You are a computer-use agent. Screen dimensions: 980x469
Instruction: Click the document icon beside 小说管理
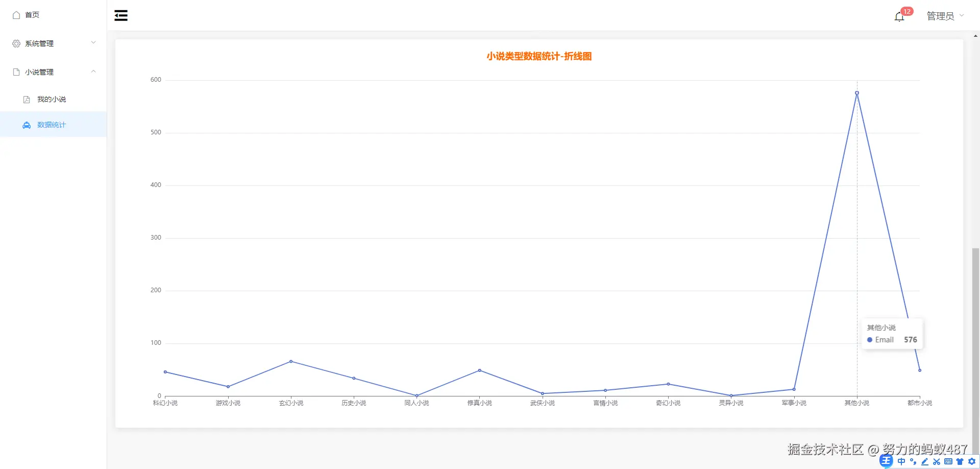(16, 72)
